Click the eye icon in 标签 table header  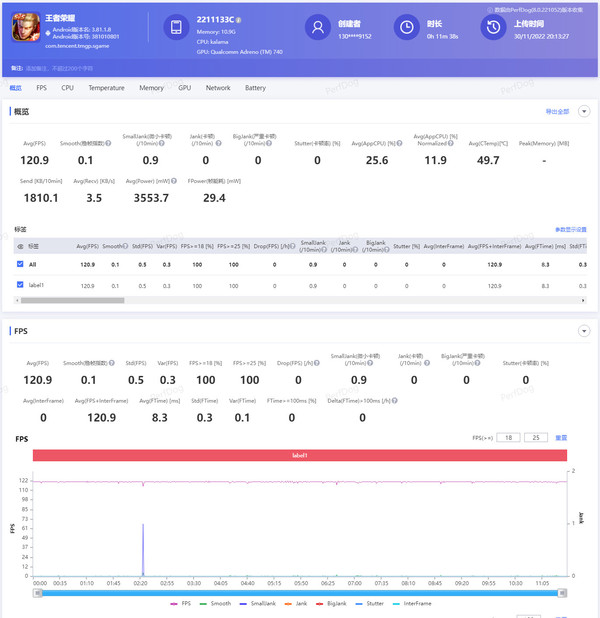[21, 245]
